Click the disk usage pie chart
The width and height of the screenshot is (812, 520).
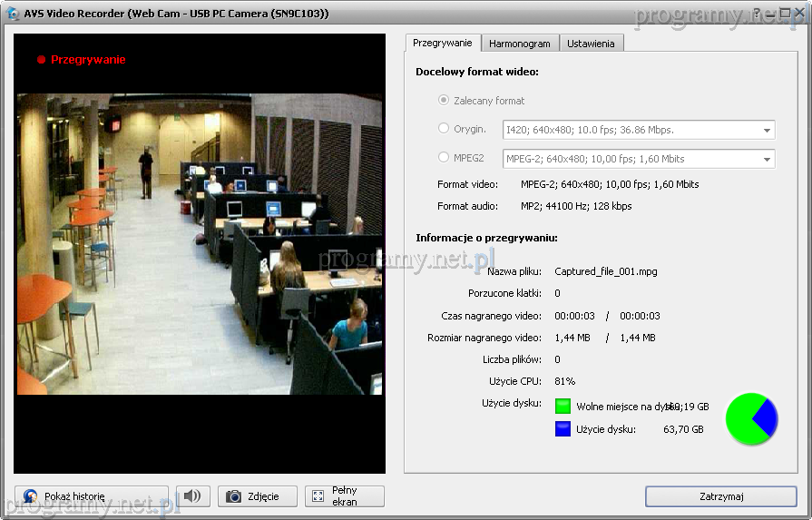tap(751, 418)
